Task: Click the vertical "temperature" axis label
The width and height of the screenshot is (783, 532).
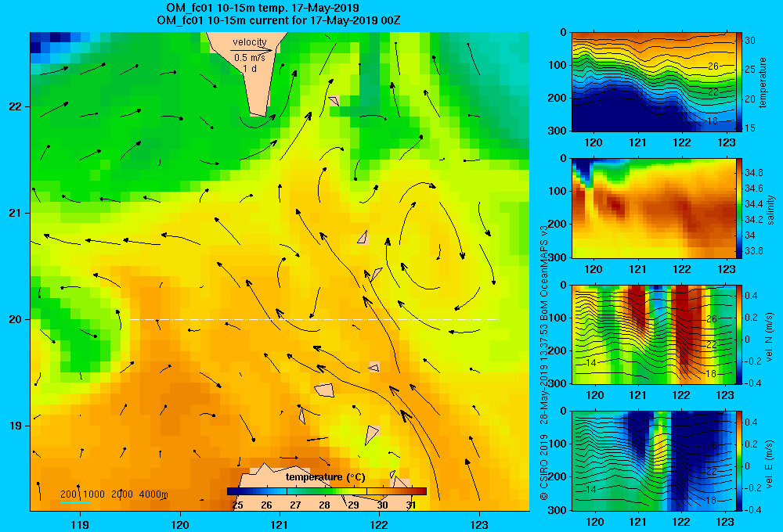Action: click(763, 82)
